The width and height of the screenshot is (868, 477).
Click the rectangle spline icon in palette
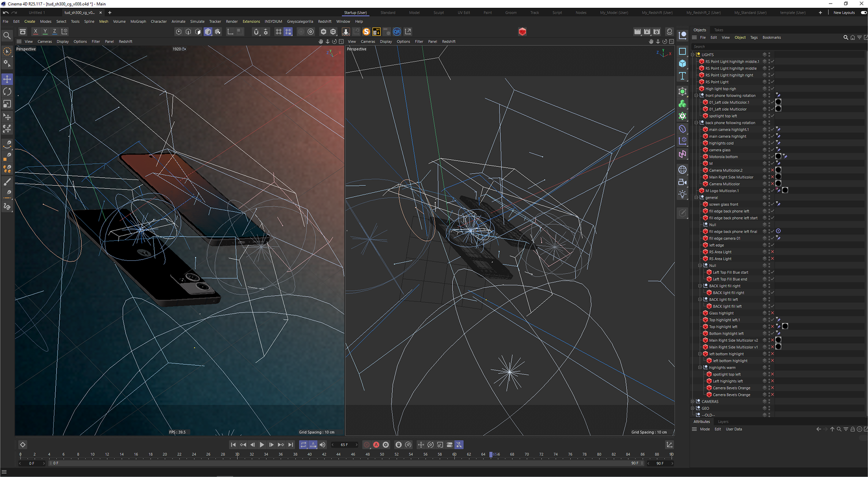683,52
